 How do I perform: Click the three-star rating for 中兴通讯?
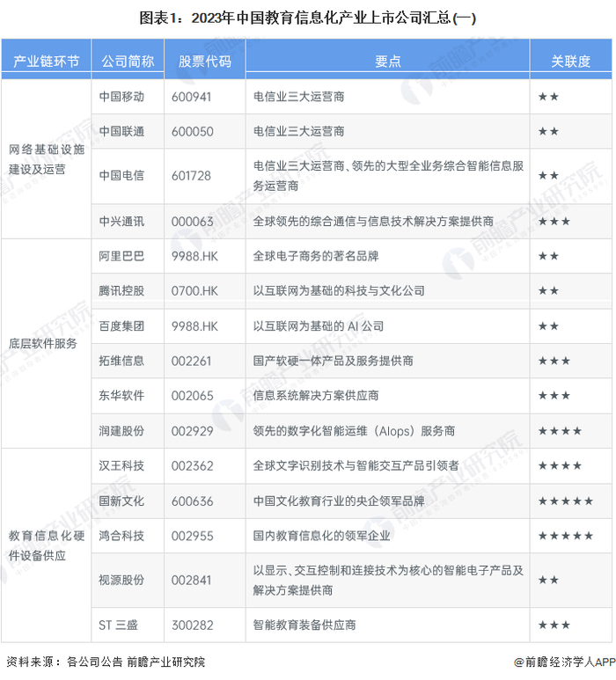point(554,222)
